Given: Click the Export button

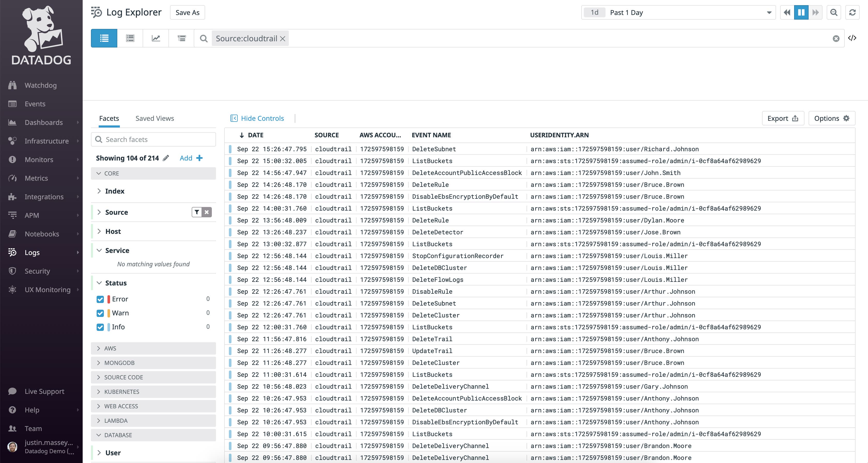Looking at the screenshot, I should 782,118.
